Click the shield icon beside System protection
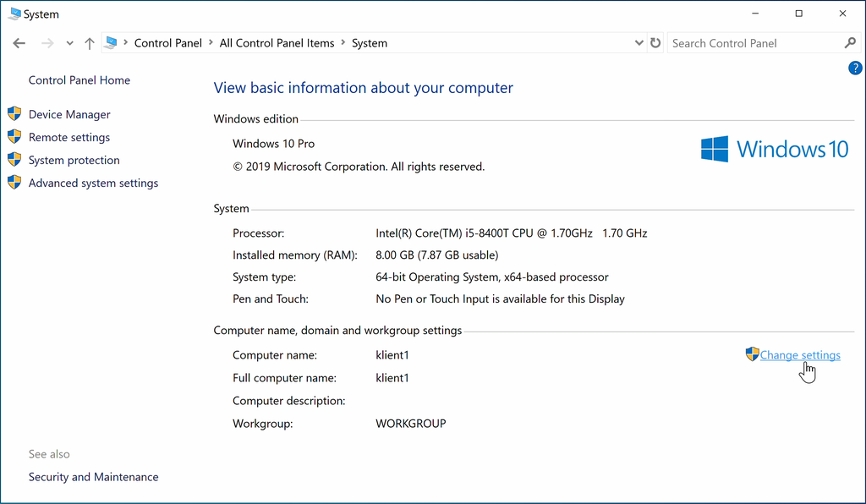This screenshot has height=504, width=866. [x=14, y=160]
